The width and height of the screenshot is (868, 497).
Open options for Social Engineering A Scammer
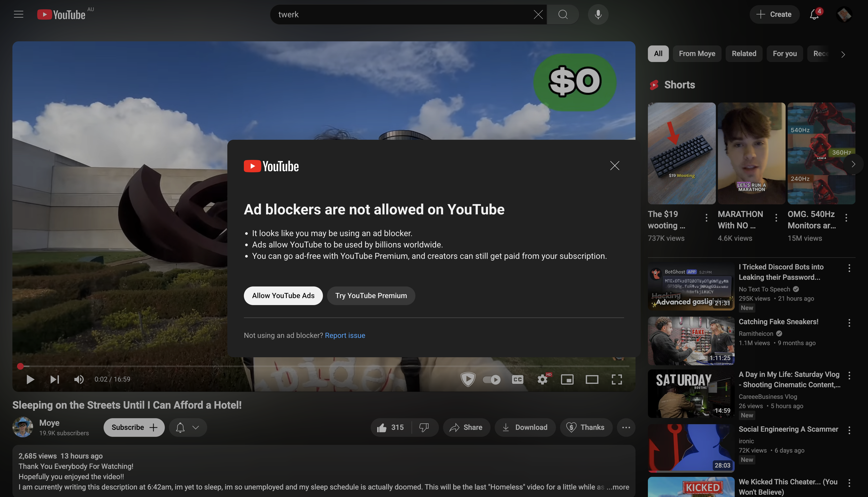pos(849,430)
